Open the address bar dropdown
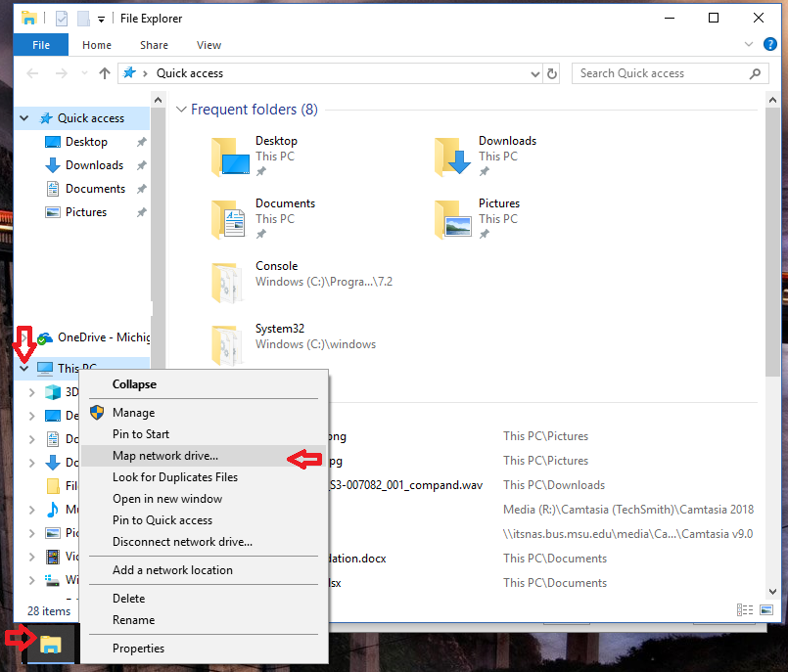This screenshot has height=672, width=788. (534, 73)
